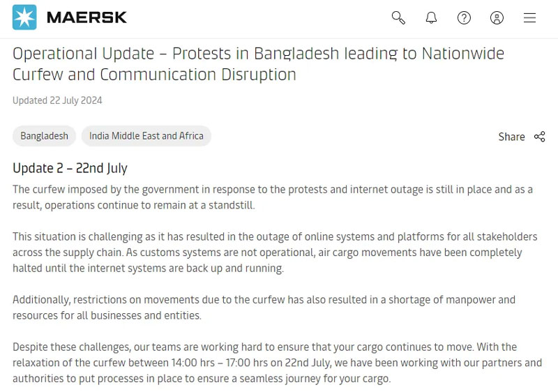Click the Maersk star logo
558x392 pixels.
click(x=24, y=17)
